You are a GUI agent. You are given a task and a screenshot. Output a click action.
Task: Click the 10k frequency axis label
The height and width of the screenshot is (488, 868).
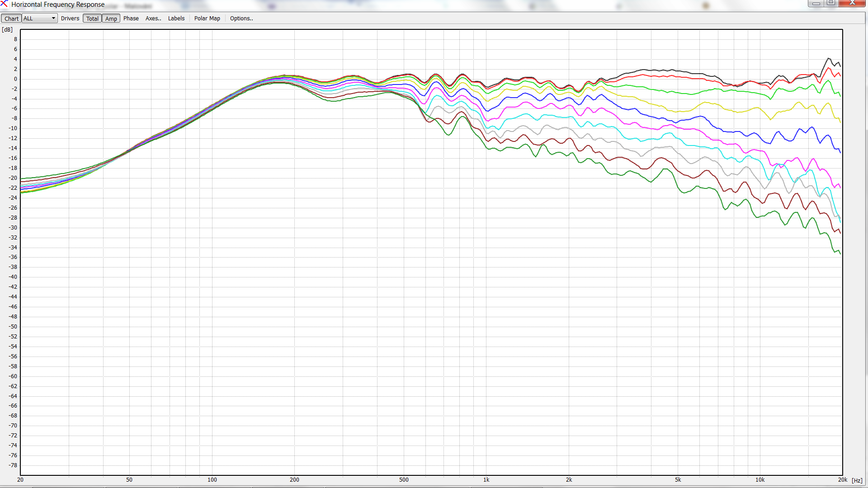[x=760, y=480]
